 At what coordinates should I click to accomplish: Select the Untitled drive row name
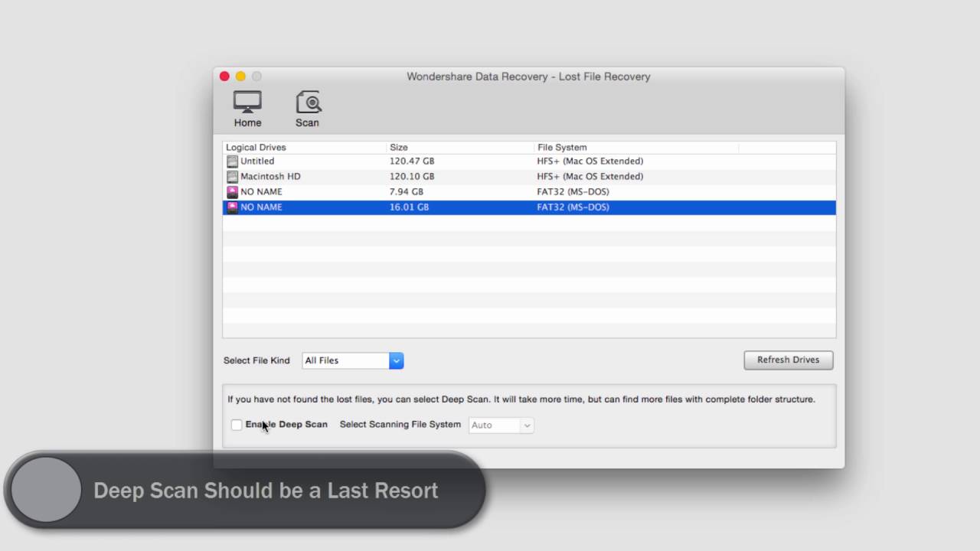tap(257, 161)
